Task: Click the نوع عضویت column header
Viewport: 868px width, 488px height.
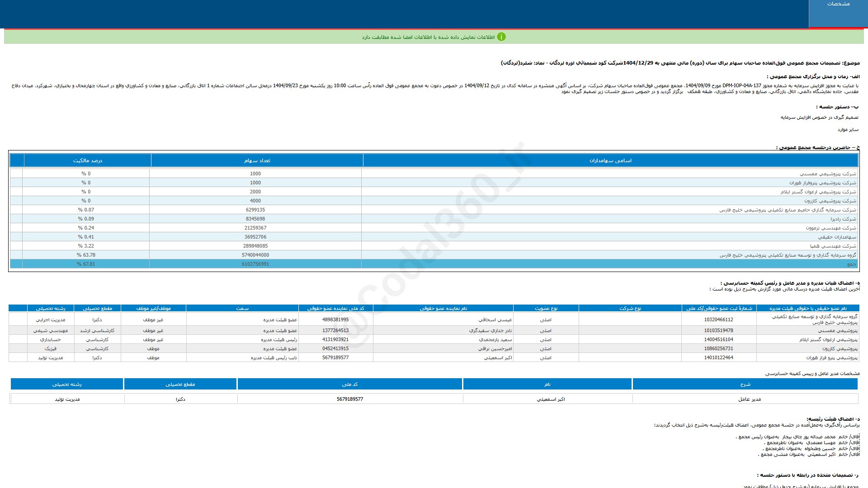Action: point(546,308)
